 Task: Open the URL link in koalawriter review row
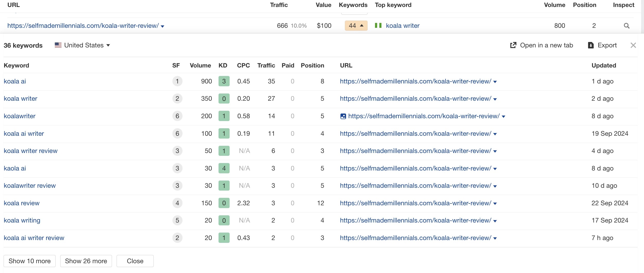[x=415, y=186]
